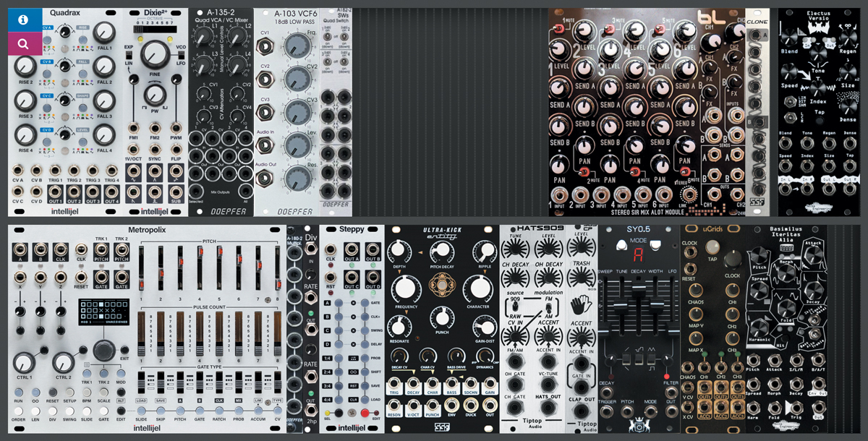Click Quadrax OUT 1 jack
The image size is (868, 441).
54,191
